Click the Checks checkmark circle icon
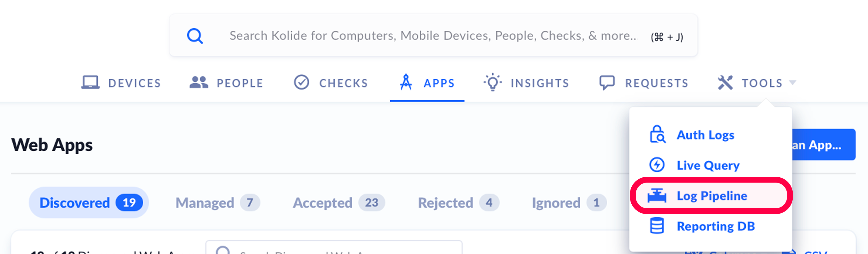Image resolution: width=868 pixels, height=254 pixels. 301,83
